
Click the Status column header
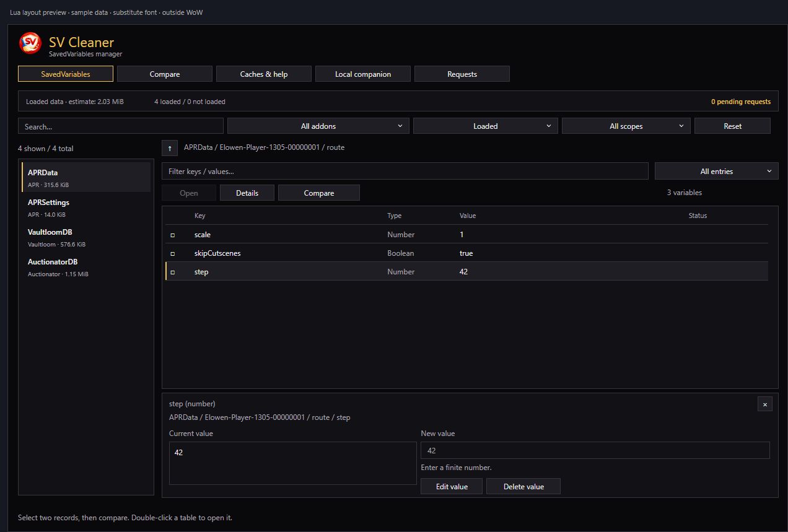tap(698, 216)
